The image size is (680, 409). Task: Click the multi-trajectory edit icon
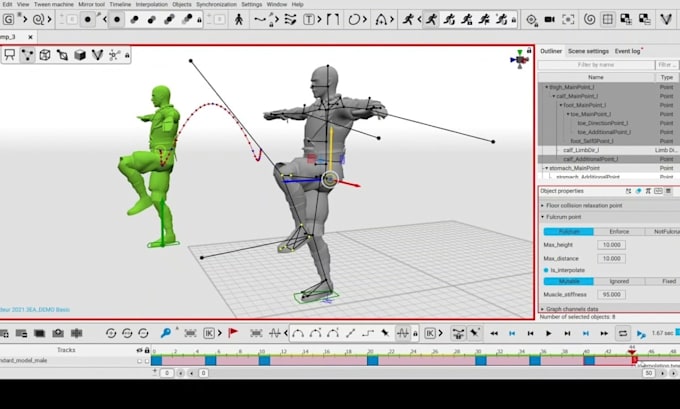[x=290, y=20]
